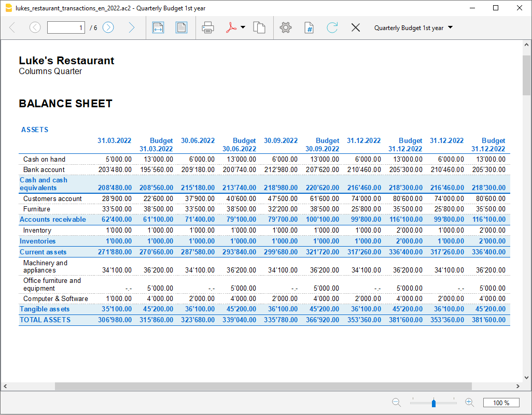The height and width of the screenshot is (415, 532).
Task: Toggle fit-to-width page view
Action: pyautogui.click(x=158, y=27)
